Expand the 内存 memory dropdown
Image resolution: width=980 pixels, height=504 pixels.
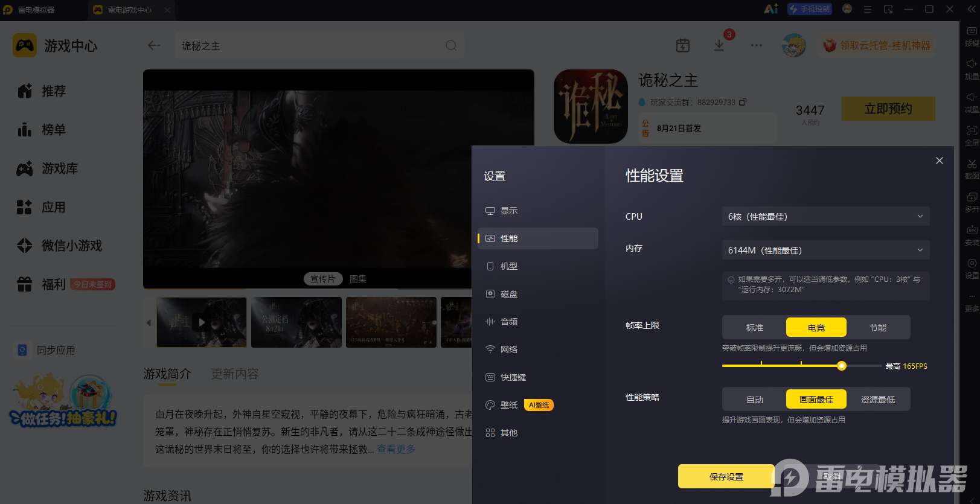[x=825, y=250]
